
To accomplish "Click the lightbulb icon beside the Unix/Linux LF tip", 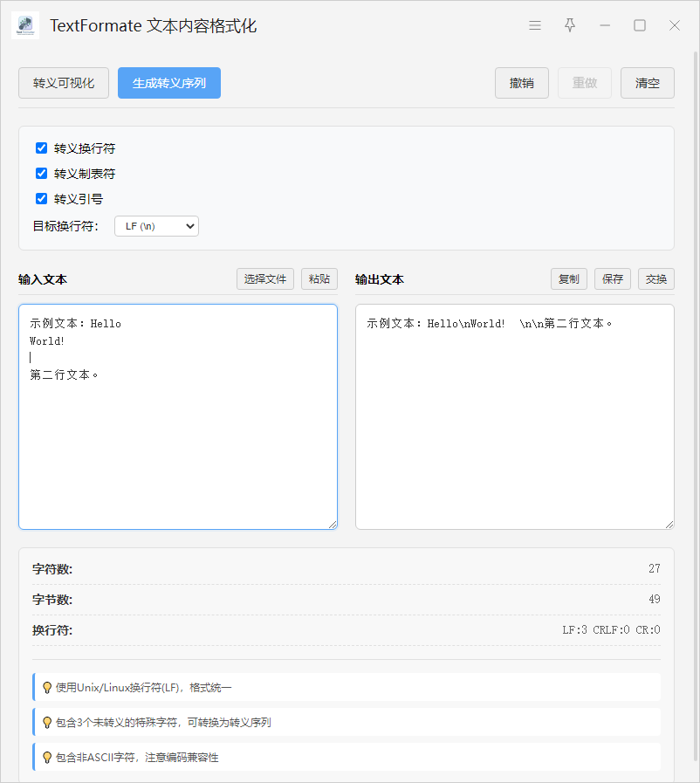I will click(x=47, y=687).
